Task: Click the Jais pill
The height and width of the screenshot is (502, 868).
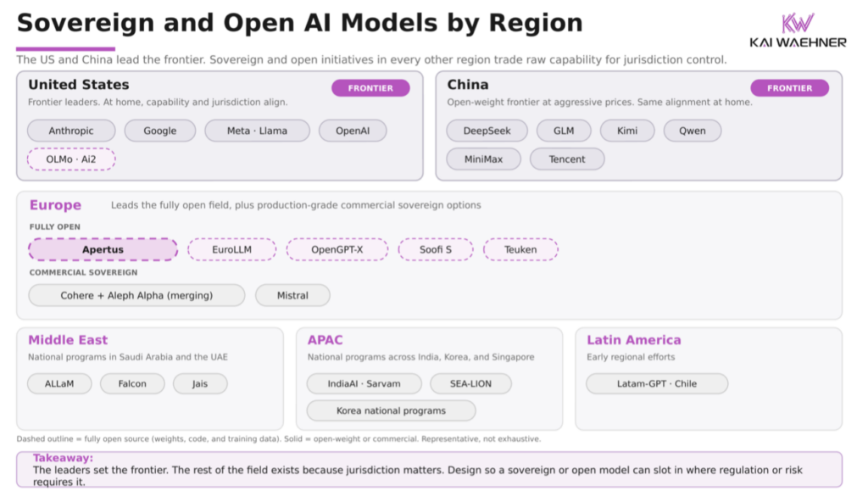Action: (200, 383)
